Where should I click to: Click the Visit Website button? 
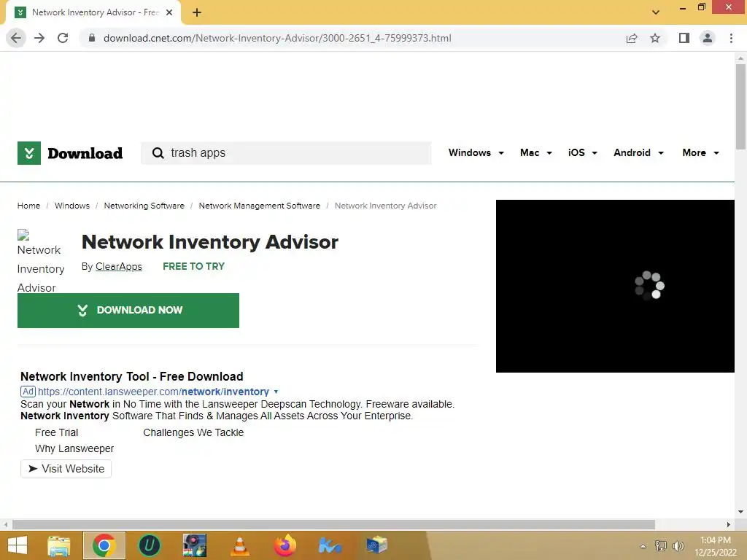coord(66,469)
